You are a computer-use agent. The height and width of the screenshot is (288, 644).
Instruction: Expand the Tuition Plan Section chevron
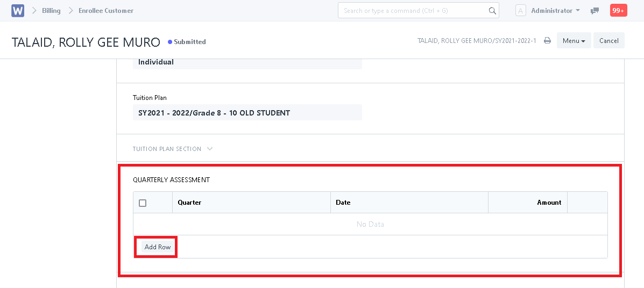point(210,148)
